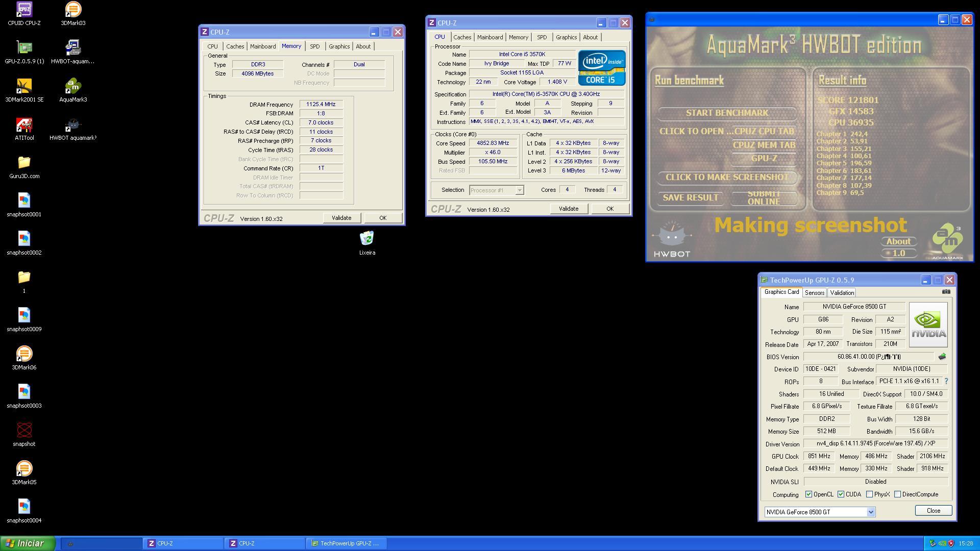Open the Lixeira recycle bin

pyautogui.click(x=367, y=243)
